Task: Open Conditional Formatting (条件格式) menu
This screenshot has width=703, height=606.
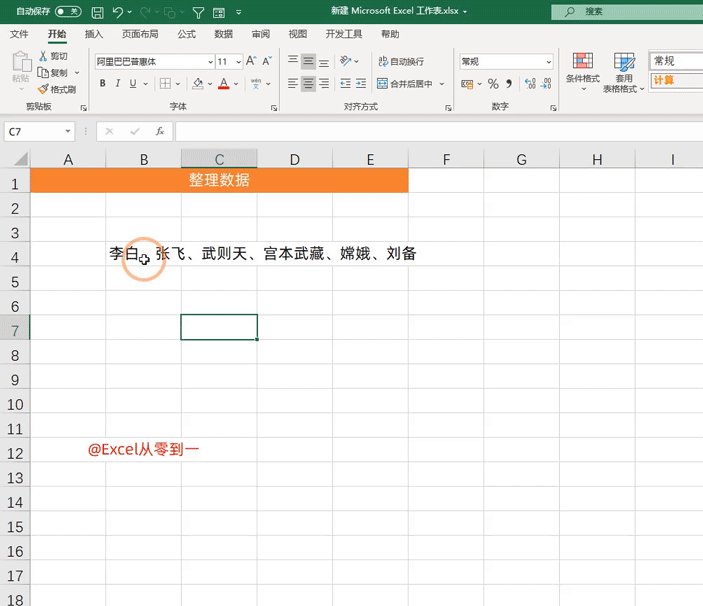Action: click(582, 70)
